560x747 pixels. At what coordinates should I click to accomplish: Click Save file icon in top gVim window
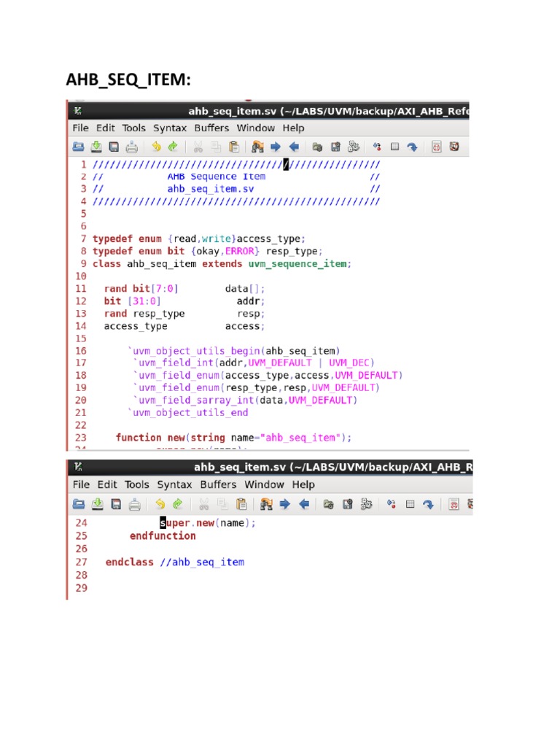(x=96, y=147)
